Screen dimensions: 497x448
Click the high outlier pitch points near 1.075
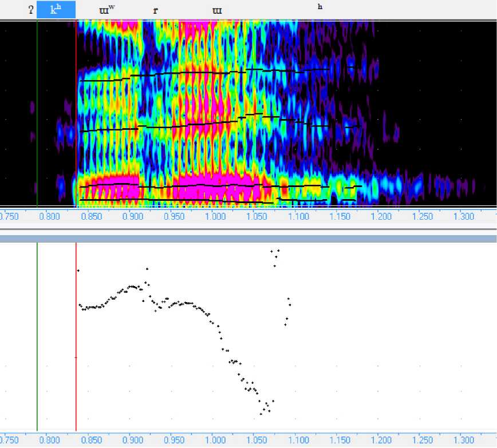(275, 256)
